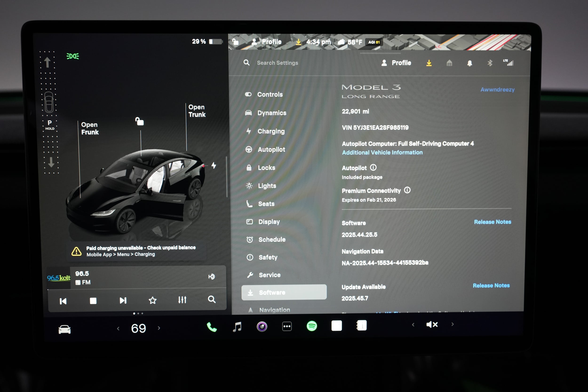
Task: Unlock the car via the padlock icon
Action: [139, 122]
